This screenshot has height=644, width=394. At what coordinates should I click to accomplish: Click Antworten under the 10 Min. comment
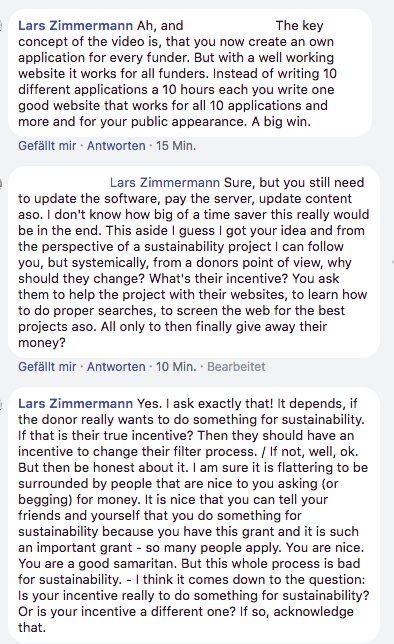pyautogui.click(x=116, y=366)
